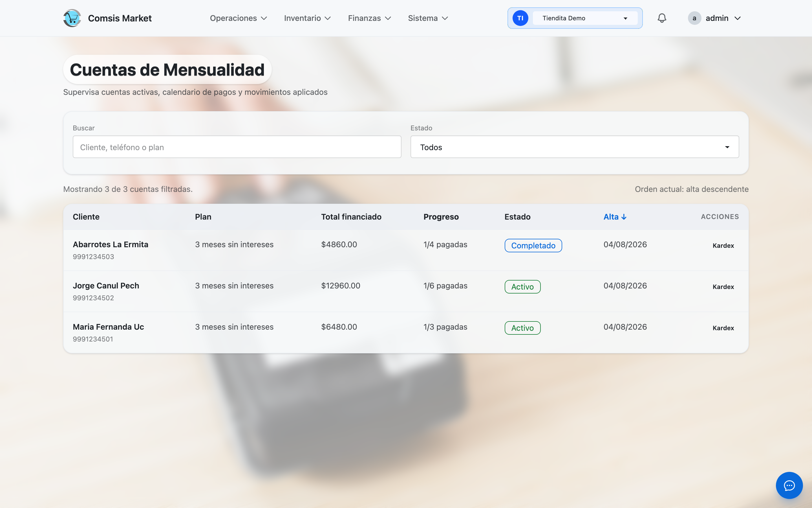Click the 1/3 pagadas progress value
The image size is (812, 508).
coord(445,327)
